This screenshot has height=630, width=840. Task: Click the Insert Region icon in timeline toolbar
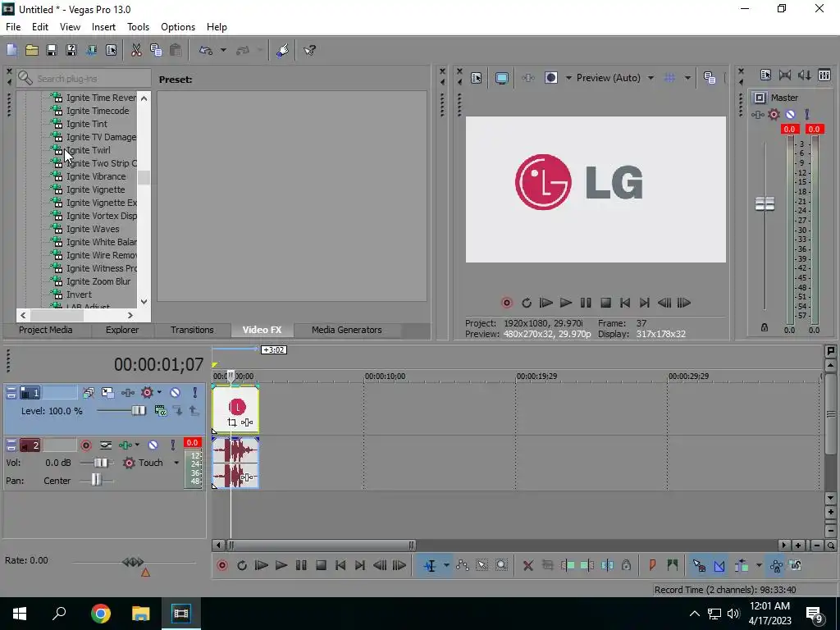point(673,566)
